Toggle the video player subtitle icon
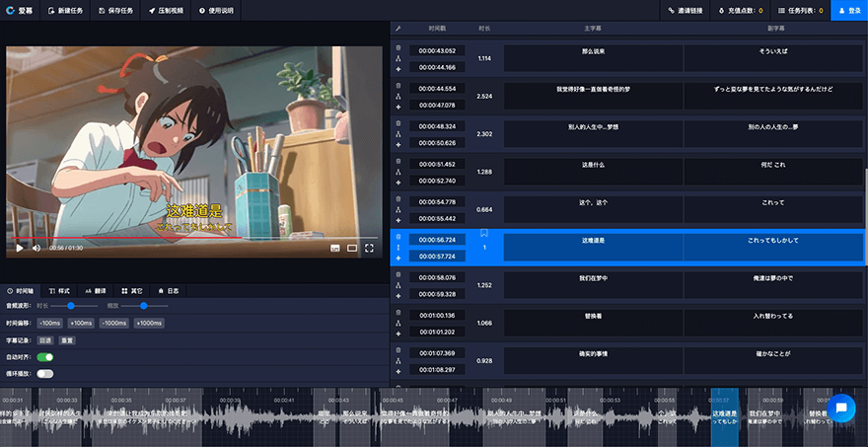 334,248
